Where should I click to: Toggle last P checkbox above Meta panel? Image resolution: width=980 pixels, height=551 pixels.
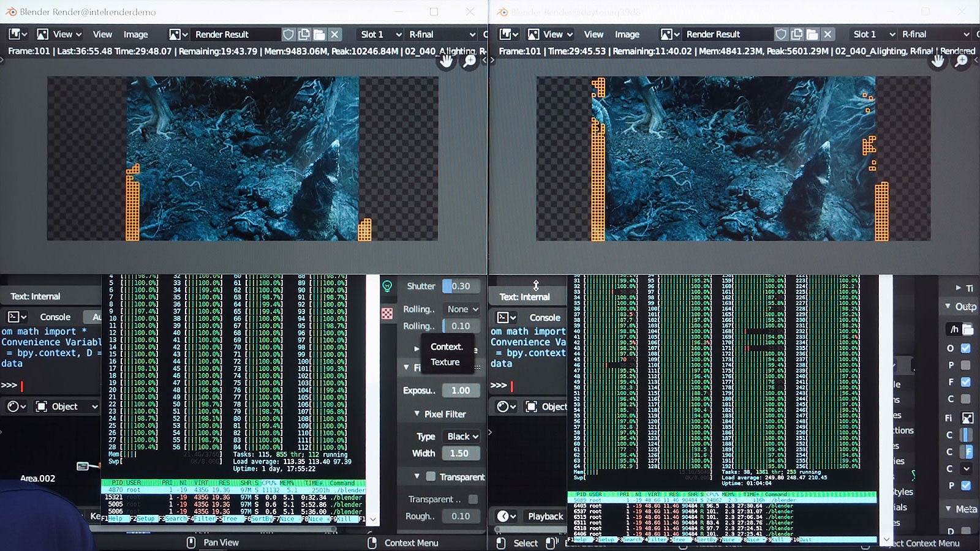coord(965,485)
